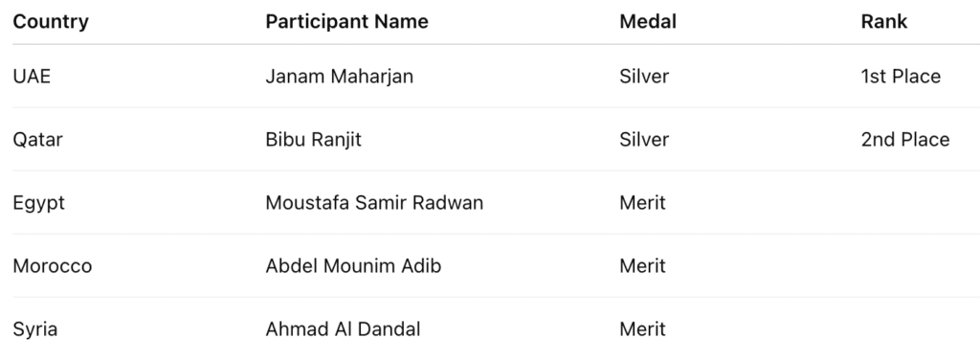Select Merit medal in Syria row
Image resolution: width=980 pixels, height=361 pixels.
click(x=642, y=329)
